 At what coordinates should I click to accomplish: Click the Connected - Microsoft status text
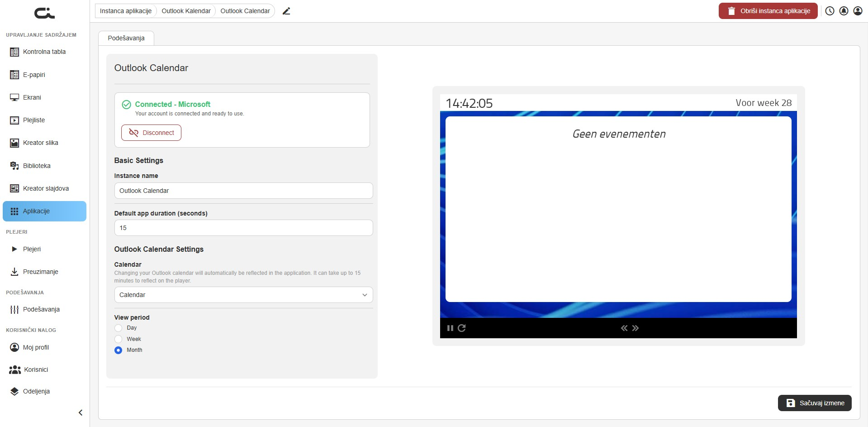[x=173, y=104]
